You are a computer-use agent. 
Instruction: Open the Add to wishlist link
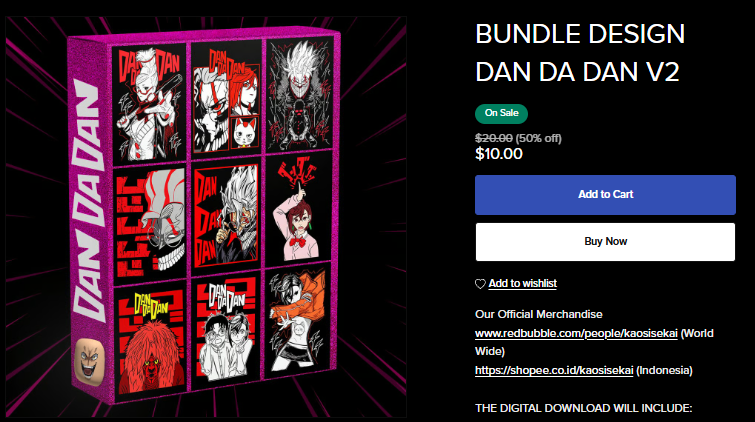point(522,283)
